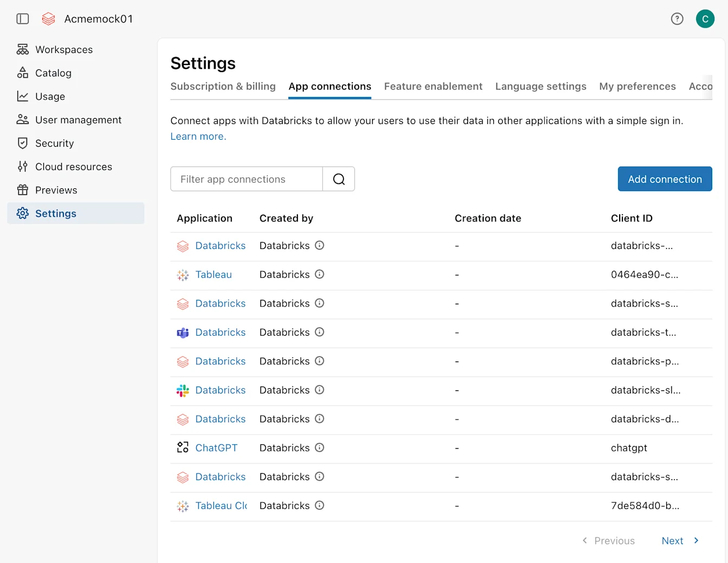Click info icon in the databricks-t... row

[320, 332]
